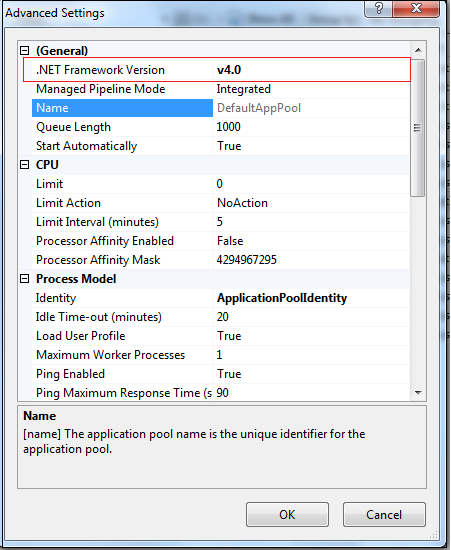Select the Identity property
Screen dimensions: 451x550
(122, 298)
